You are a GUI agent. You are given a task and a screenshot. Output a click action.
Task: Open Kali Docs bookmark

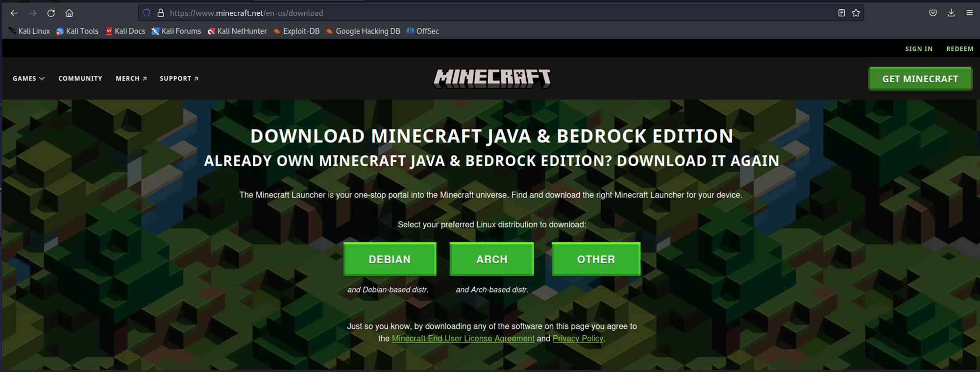[125, 31]
